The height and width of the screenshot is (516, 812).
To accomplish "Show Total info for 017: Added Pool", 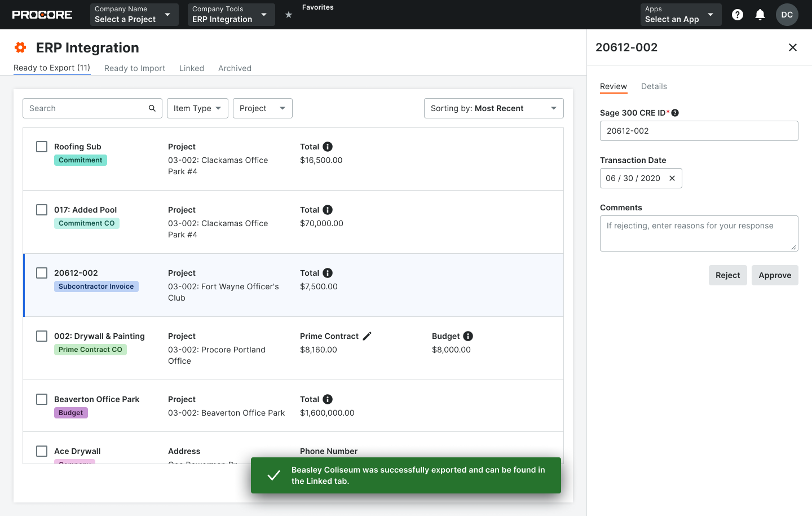I will (328, 210).
